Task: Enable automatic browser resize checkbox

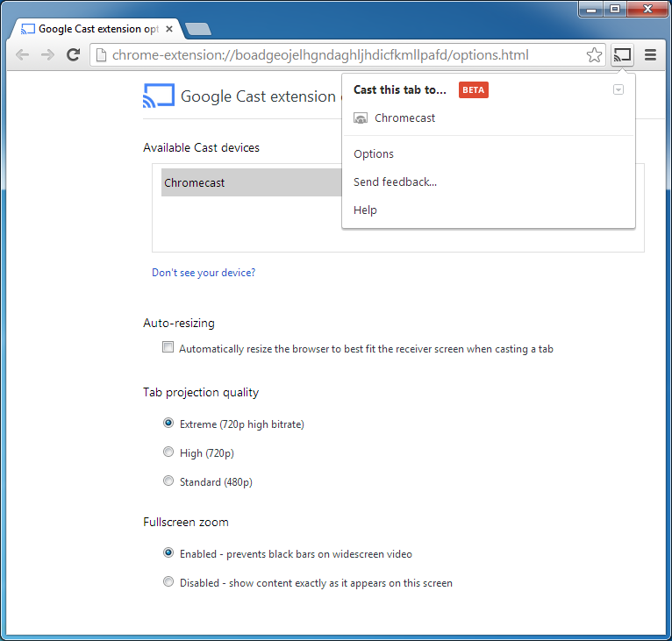Action: coord(168,347)
